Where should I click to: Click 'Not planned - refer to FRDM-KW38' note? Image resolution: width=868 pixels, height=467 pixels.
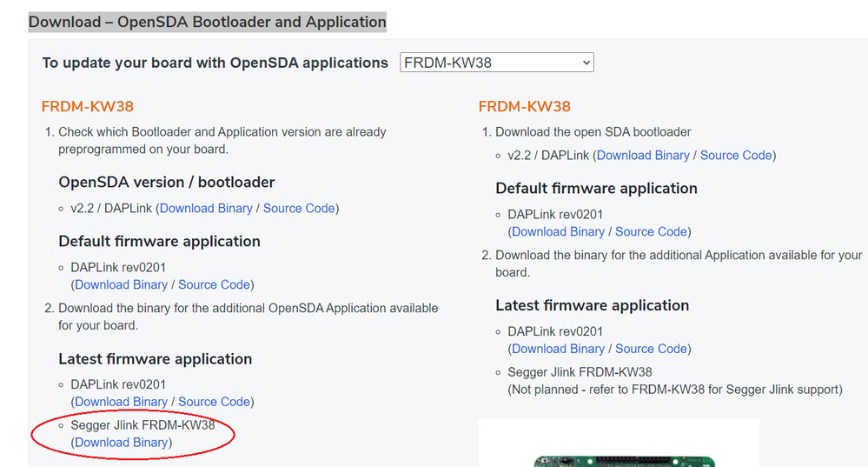(675, 390)
